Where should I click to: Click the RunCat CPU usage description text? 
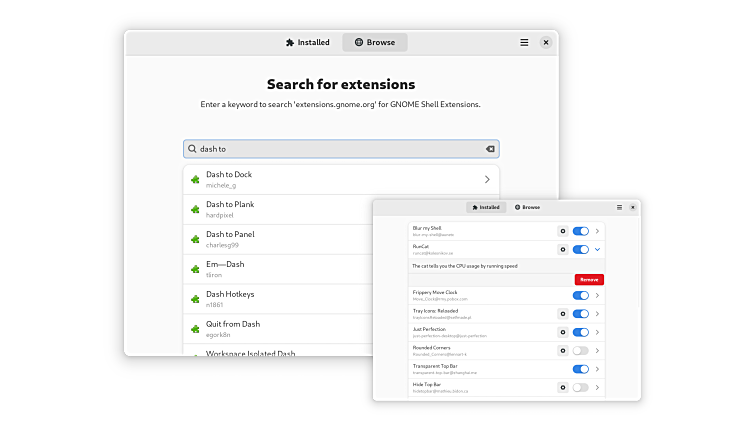coord(465,266)
